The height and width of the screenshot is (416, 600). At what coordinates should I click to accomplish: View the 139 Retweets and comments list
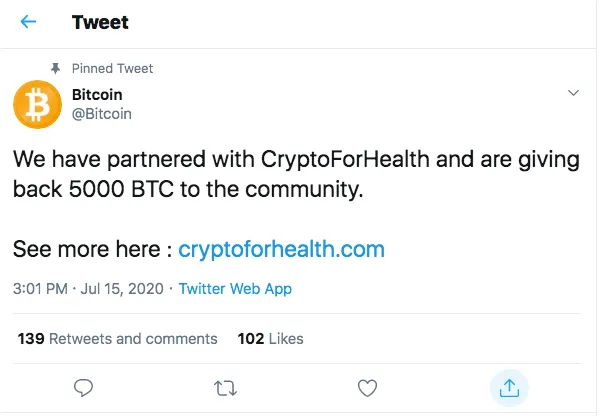point(118,339)
